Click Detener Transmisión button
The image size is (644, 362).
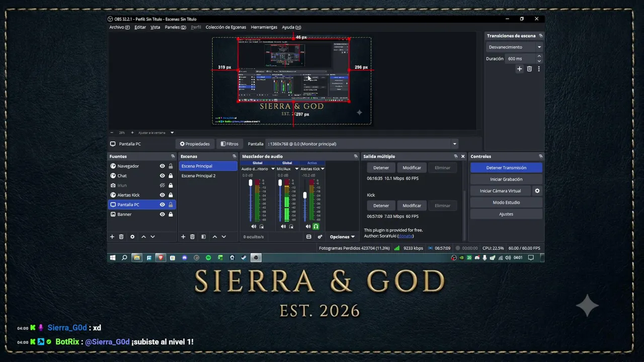[506, 168]
